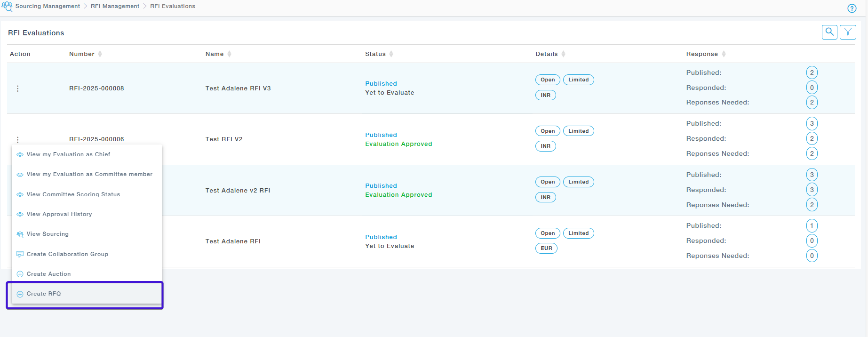Image resolution: width=868 pixels, height=337 pixels.
Task: Choose Create Auction from menu
Action: coord(48,274)
